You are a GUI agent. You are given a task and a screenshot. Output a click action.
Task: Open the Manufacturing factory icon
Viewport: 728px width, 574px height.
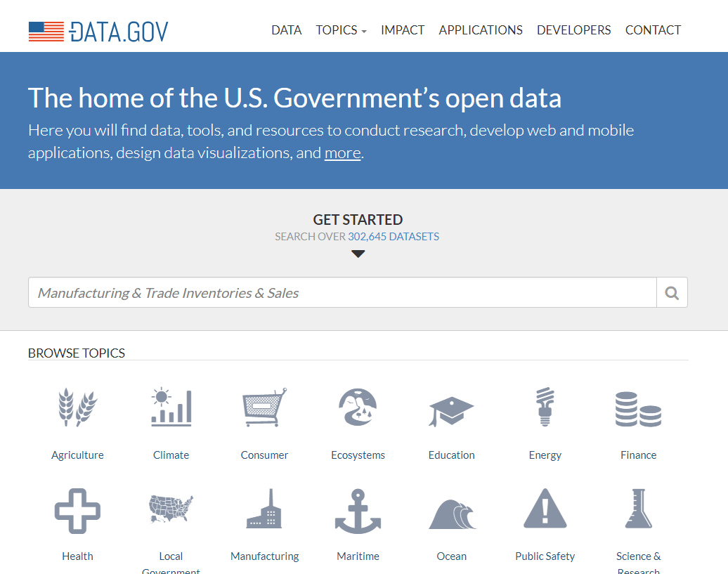coord(264,509)
